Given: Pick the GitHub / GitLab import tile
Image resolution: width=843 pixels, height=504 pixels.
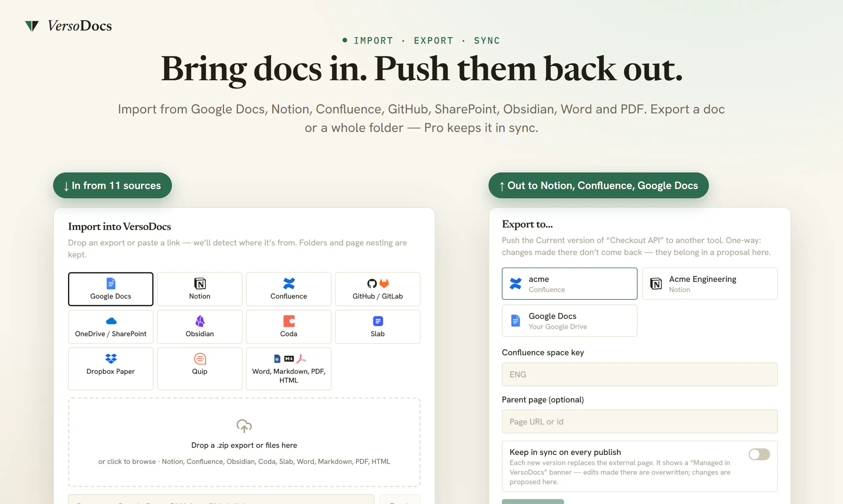Looking at the screenshot, I should point(378,289).
